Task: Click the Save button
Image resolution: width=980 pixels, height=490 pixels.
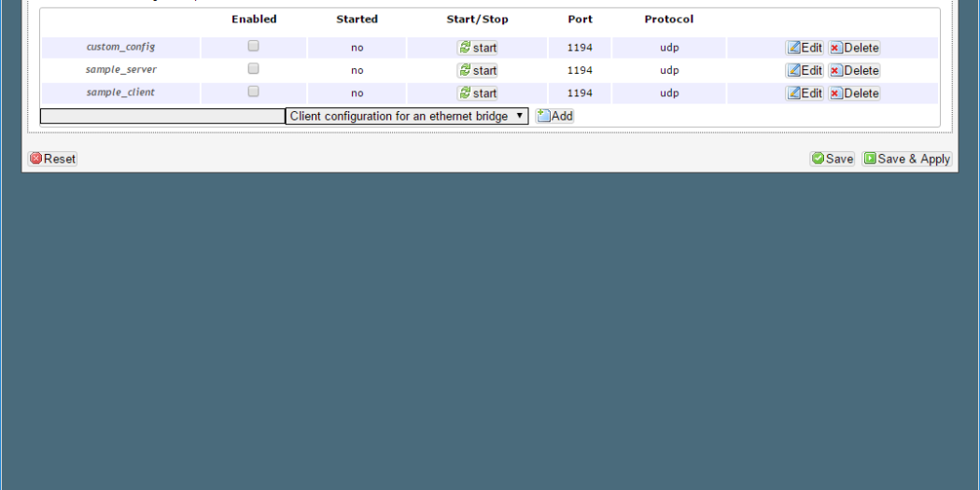Action: pyautogui.click(x=832, y=159)
